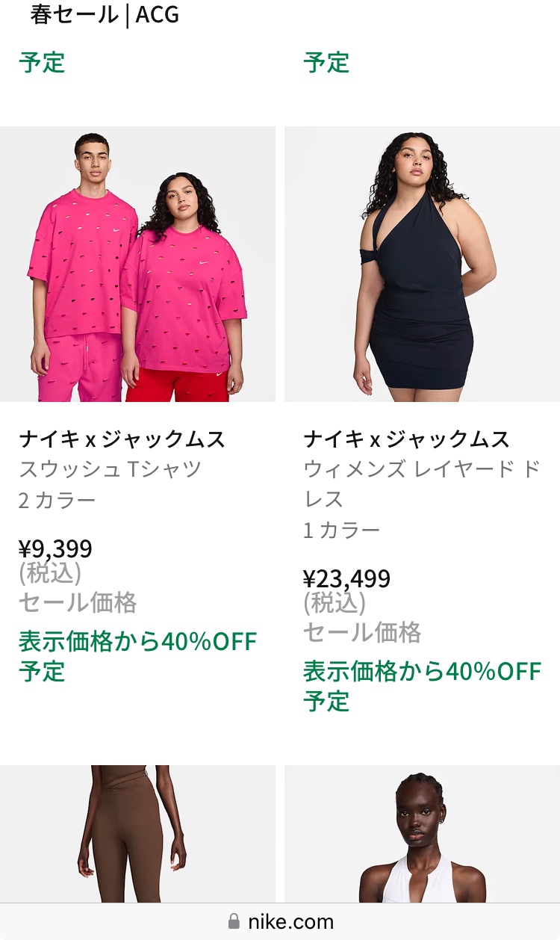The image size is (560, 940).
Task: Tap the top-right green 予定 label
Action: (326, 62)
